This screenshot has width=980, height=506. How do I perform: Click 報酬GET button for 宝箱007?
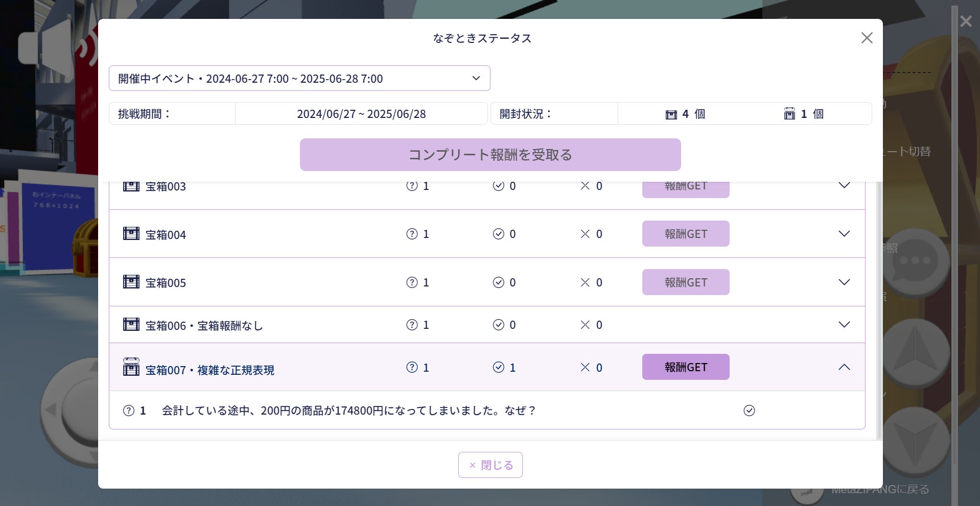[x=686, y=367]
